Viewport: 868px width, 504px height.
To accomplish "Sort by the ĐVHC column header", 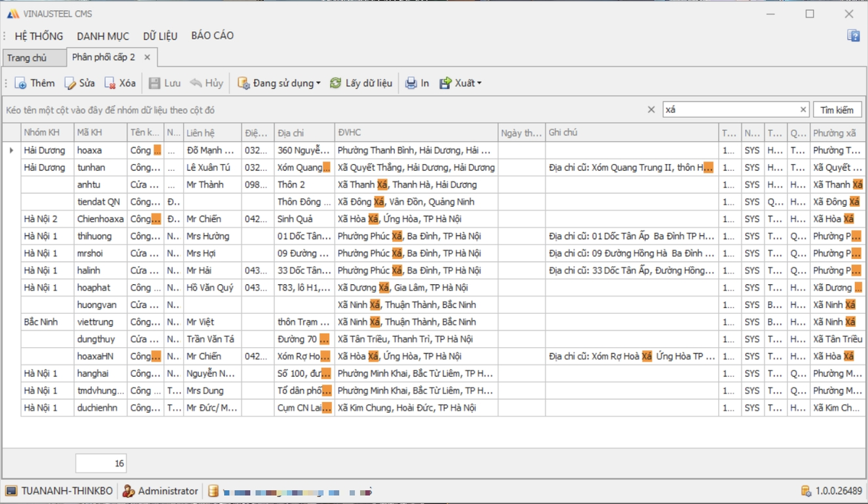I will coord(416,133).
